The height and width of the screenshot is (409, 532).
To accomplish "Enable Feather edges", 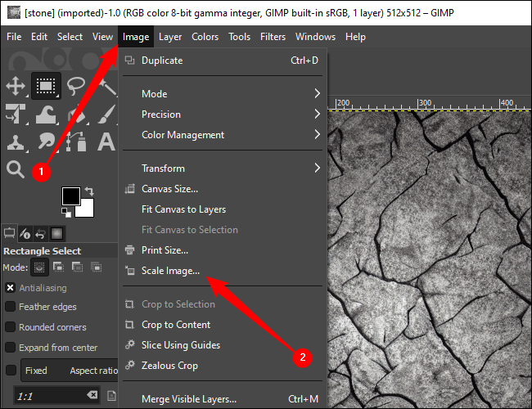I will click(10, 307).
